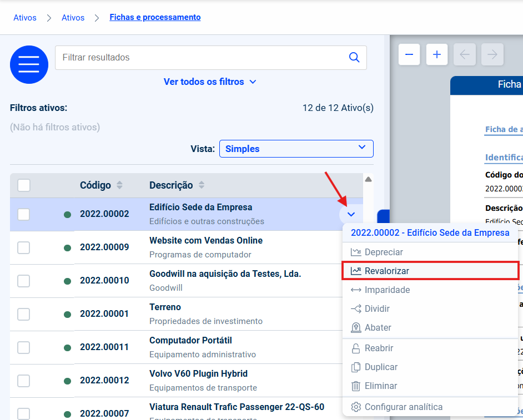Zoom in with the plus button
This screenshot has width=523, height=420.
[437, 54]
